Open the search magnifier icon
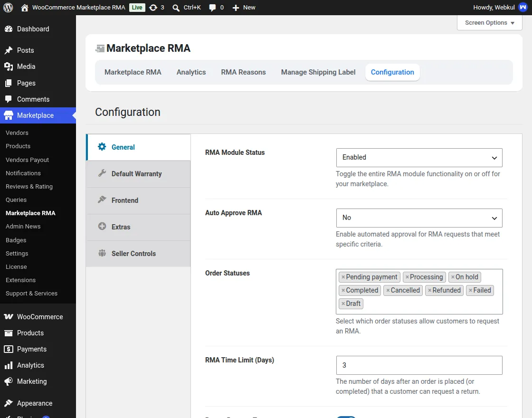The width and height of the screenshot is (532, 418). (176, 8)
